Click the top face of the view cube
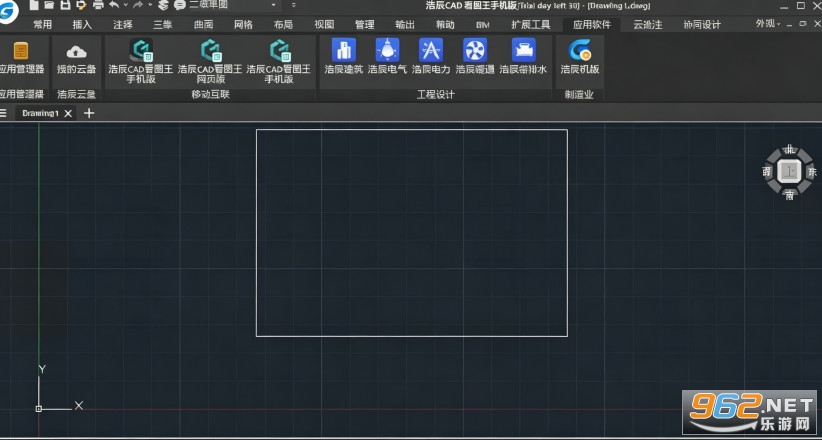The height and width of the screenshot is (440, 822). (788, 171)
